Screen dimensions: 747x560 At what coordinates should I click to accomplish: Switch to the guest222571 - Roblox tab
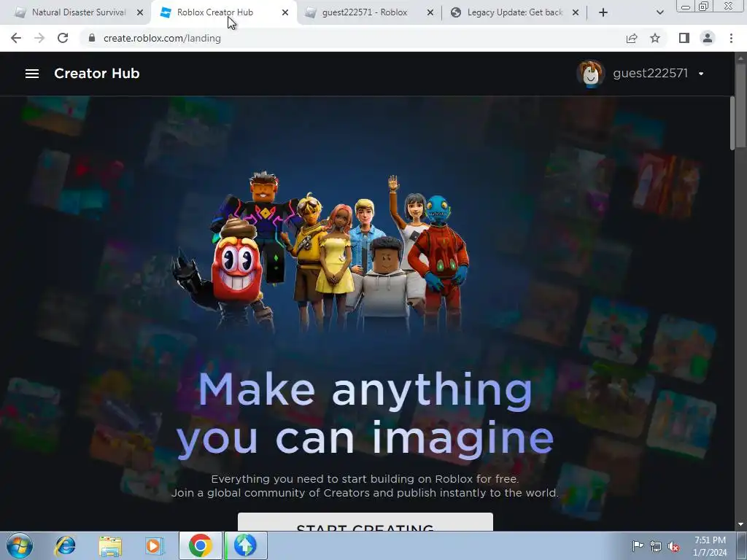[365, 12]
